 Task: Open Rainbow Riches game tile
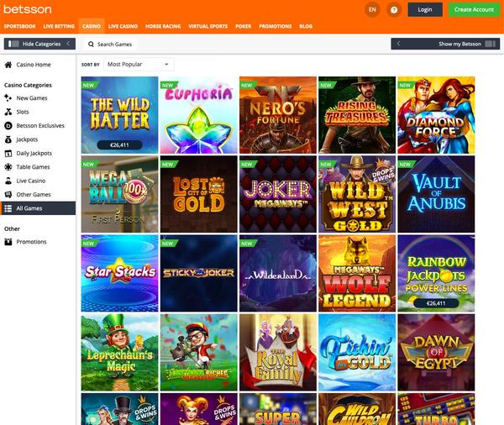pos(199,352)
